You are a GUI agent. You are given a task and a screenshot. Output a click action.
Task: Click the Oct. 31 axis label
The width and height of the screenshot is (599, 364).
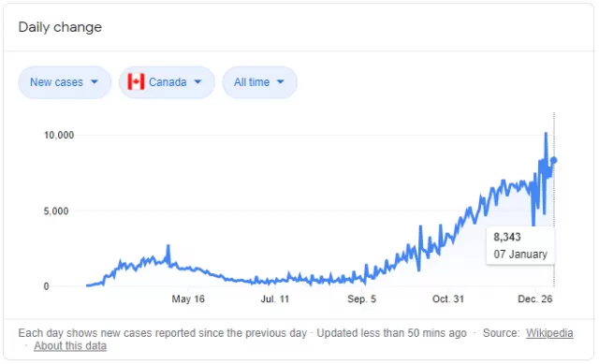(x=448, y=299)
